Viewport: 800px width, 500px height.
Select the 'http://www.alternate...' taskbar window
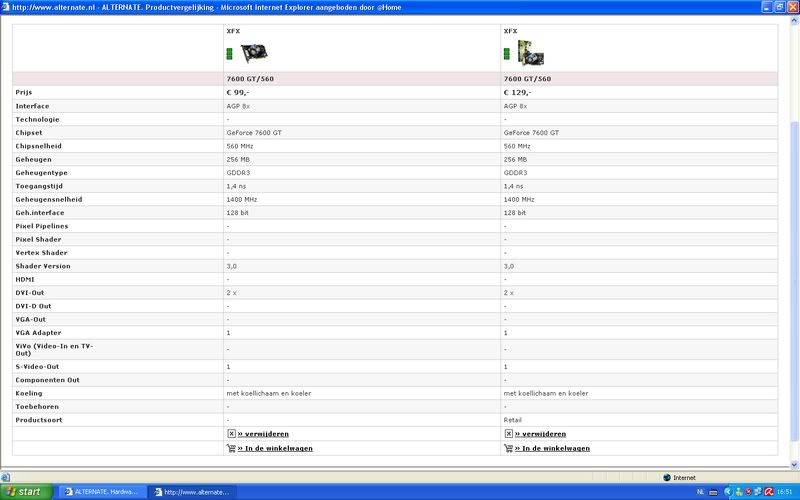192,492
